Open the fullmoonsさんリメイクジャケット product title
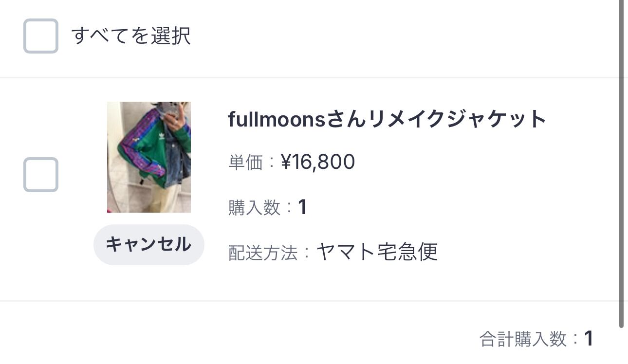The image size is (628, 364). pyautogui.click(x=387, y=119)
